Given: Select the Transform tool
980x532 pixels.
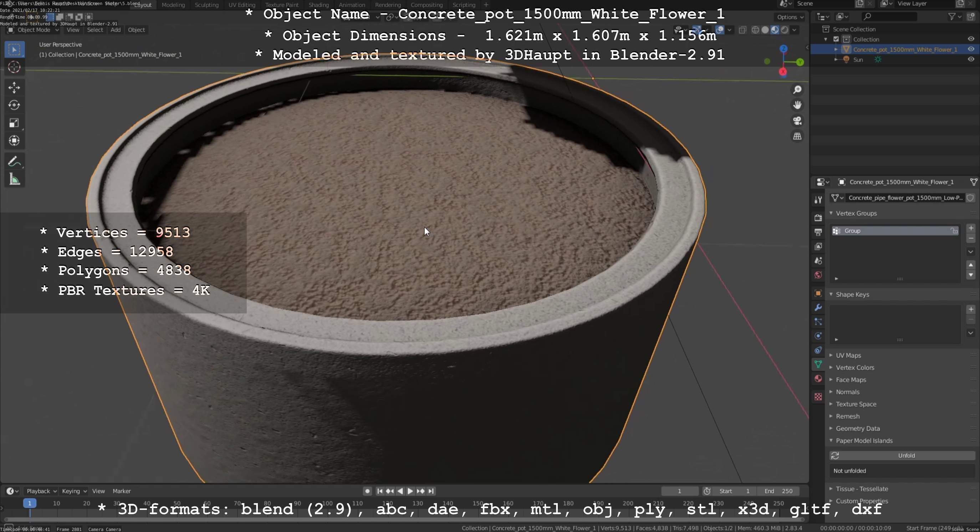Looking at the screenshot, I should pyautogui.click(x=15, y=141).
